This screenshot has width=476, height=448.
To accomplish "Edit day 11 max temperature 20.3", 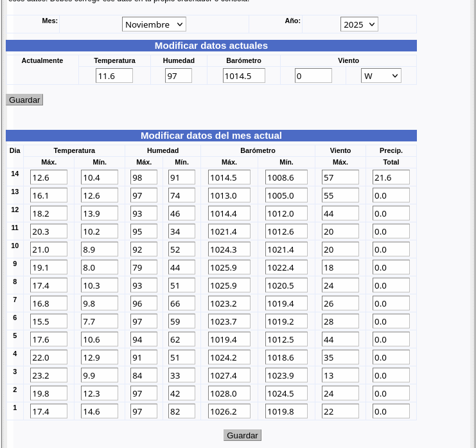I will tap(49, 231).
